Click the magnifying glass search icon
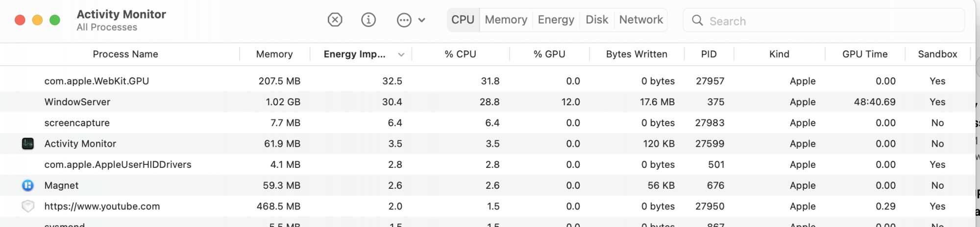Image resolution: width=980 pixels, height=227 pixels. coord(697,21)
